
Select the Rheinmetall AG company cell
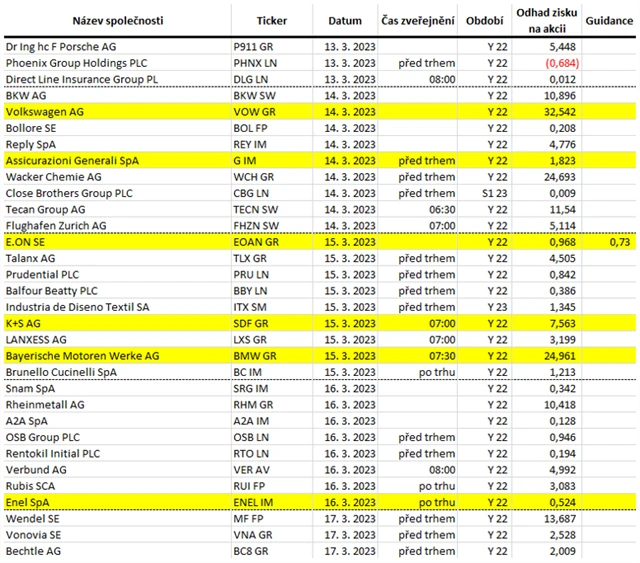point(46,404)
